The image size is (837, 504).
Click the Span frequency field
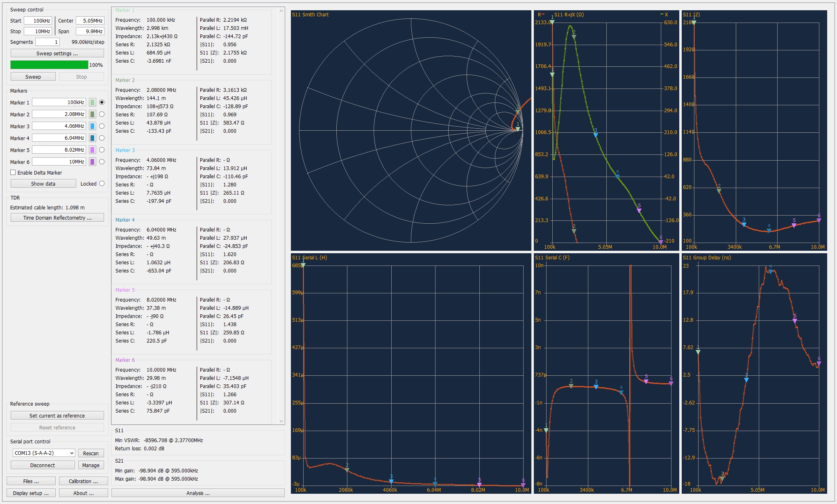pos(90,31)
